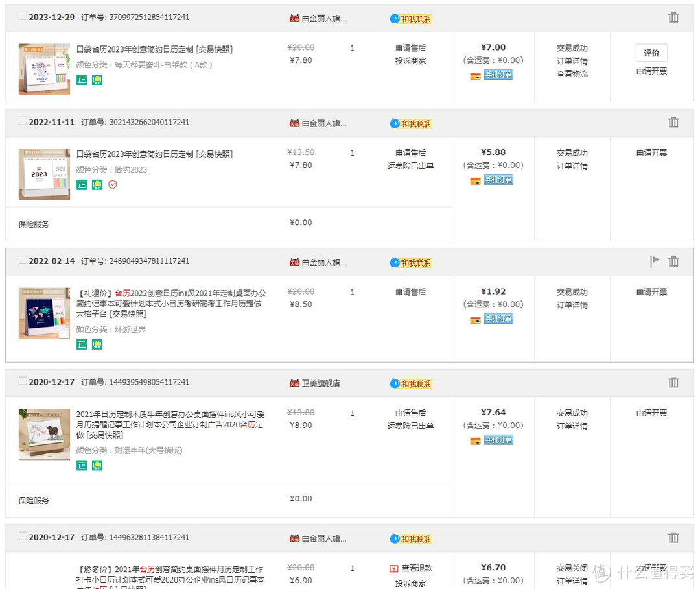Screen dimensions: 700x589
Task: Open 2021年日历定制木质牛年 item title
Action: click(x=170, y=424)
